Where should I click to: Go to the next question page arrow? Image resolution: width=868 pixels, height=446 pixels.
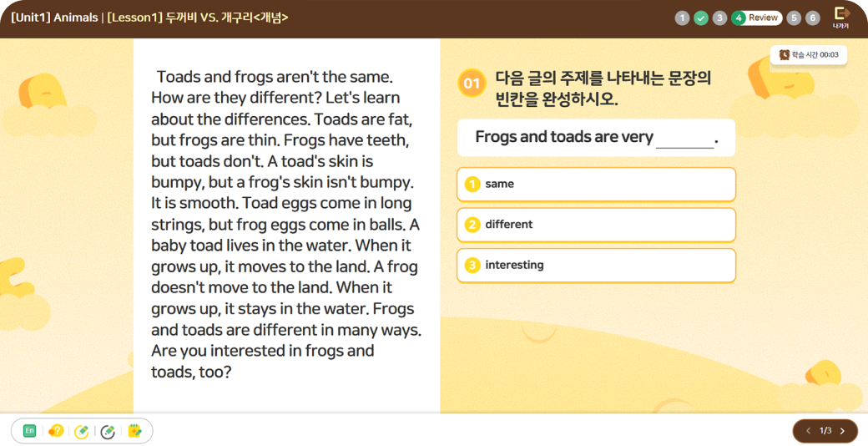pyautogui.click(x=842, y=431)
